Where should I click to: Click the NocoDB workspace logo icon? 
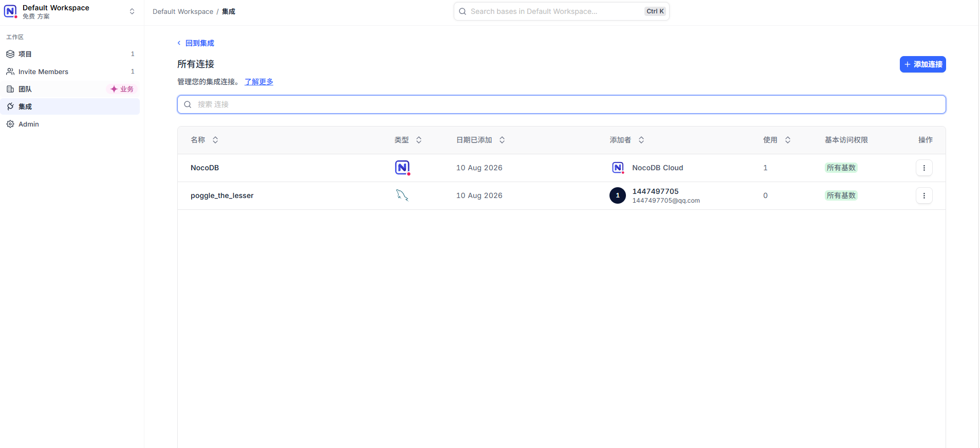pyautogui.click(x=10, y=11)
